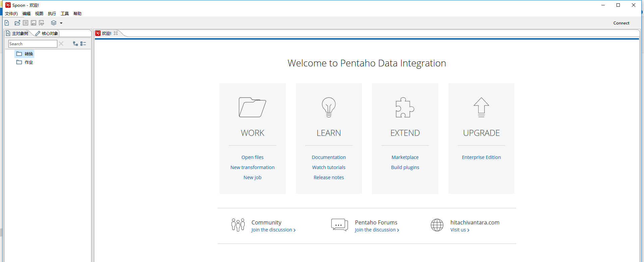Open Release notes link
Image resolution: width=644 pixels, height=262 pixels.
[x=329, y=177]
